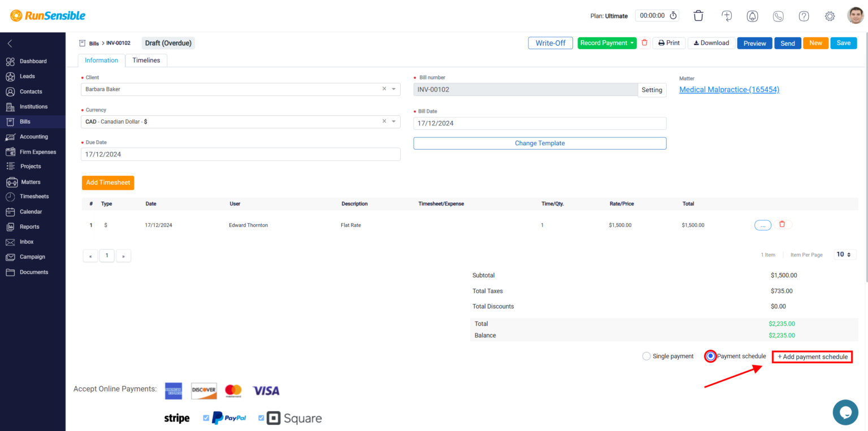Select the Single payment radio option
This screenshot has width=868, height=431.
tap(646, 356)
